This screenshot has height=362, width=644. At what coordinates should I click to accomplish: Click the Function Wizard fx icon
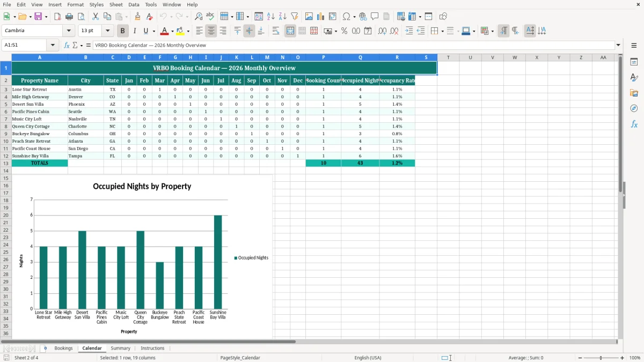click(x=67, y=46)
